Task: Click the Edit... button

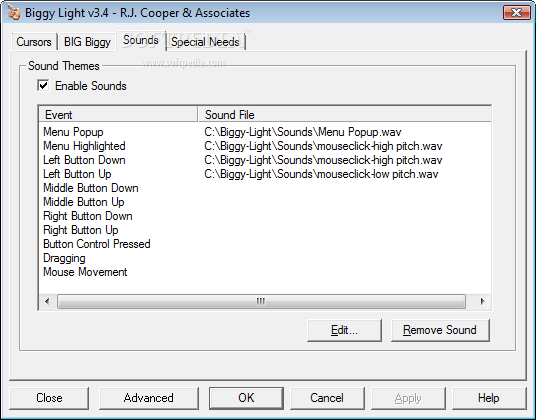Action: pyautogui.click(x=344, y=330)
